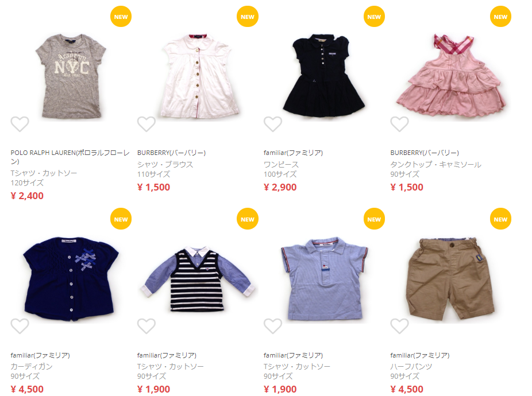Image resolution: width=532 pixels, height=396 pixels.
Task: Click heart for striped vest shirt
Action: (147, 326)
